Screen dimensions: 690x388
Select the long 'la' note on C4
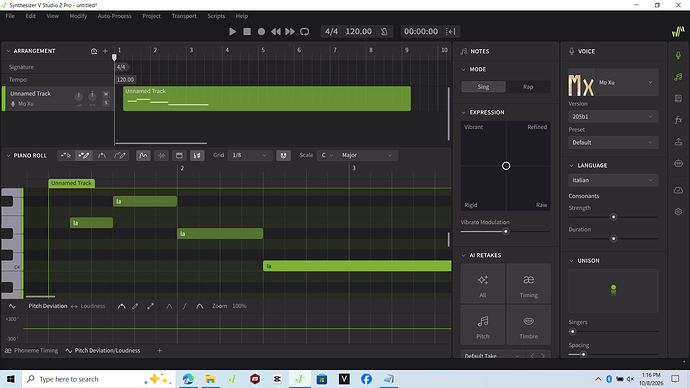tap(357, 266)
